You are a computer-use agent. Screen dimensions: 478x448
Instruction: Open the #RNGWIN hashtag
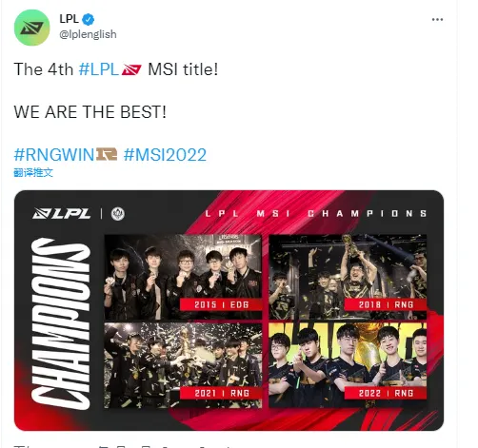(x=54, y=155)
